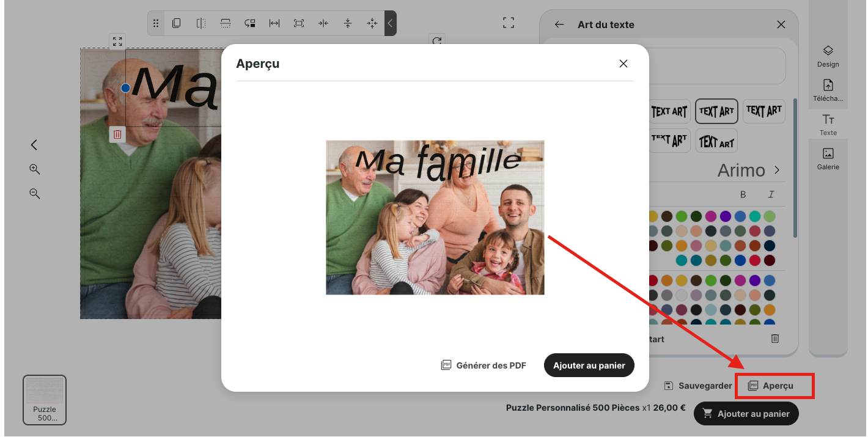Click Générer des PDF in preview dialog
This screenshot has height=437, width=868.
(x=484, y=365)
